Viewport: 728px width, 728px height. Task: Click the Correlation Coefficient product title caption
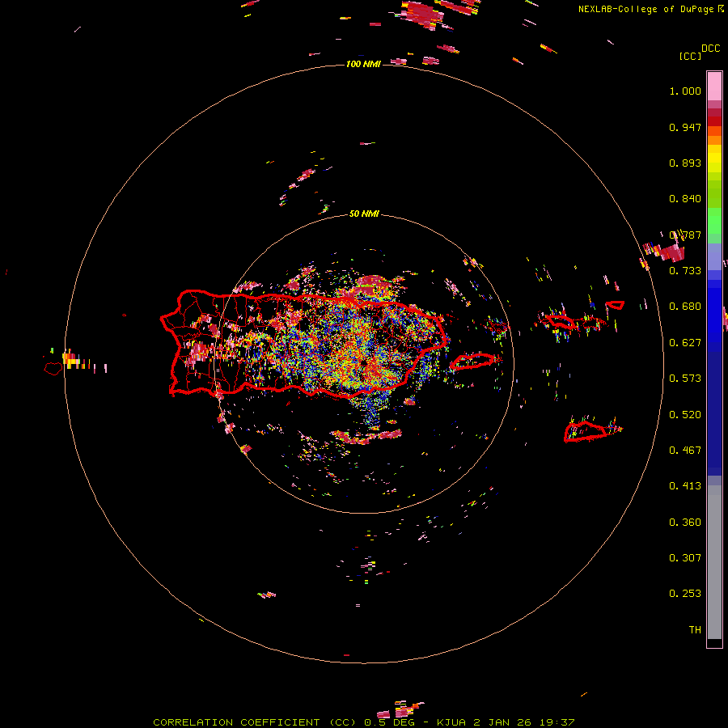[x=364, y=722]
